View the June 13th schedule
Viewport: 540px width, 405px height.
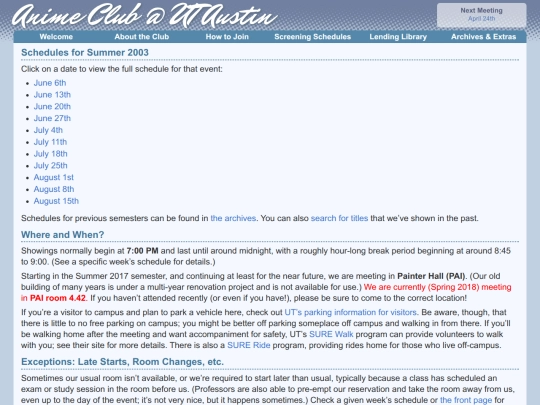[x=52, y=95]
